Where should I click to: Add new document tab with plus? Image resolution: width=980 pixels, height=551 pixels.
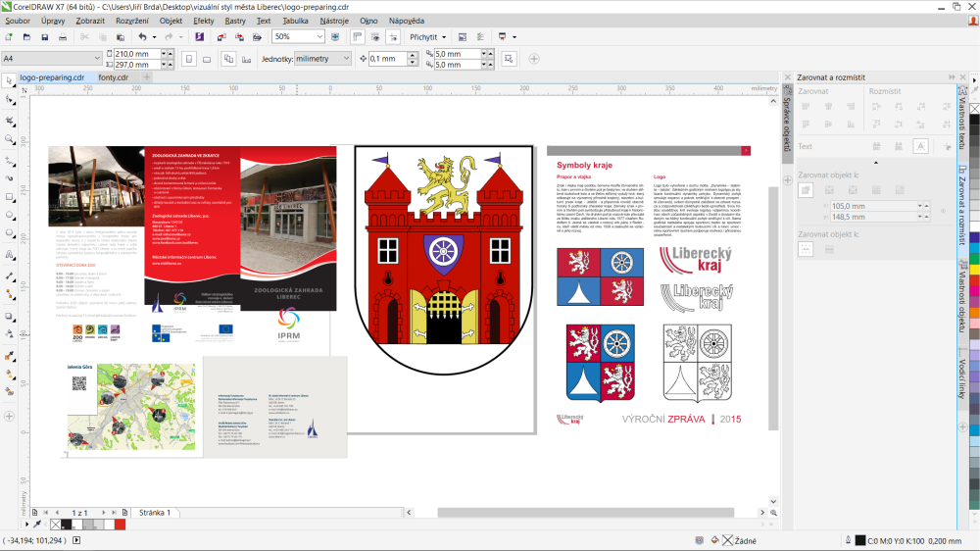point(146,77)
